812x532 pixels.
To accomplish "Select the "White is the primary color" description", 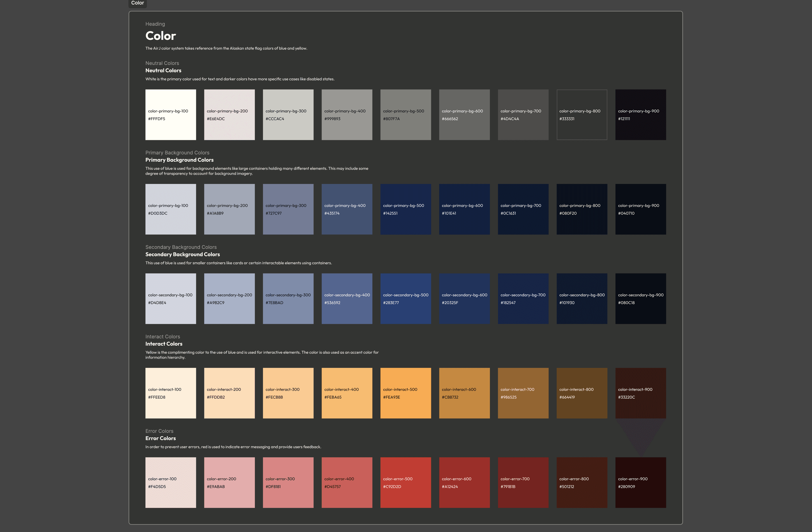I will [240, 79].
